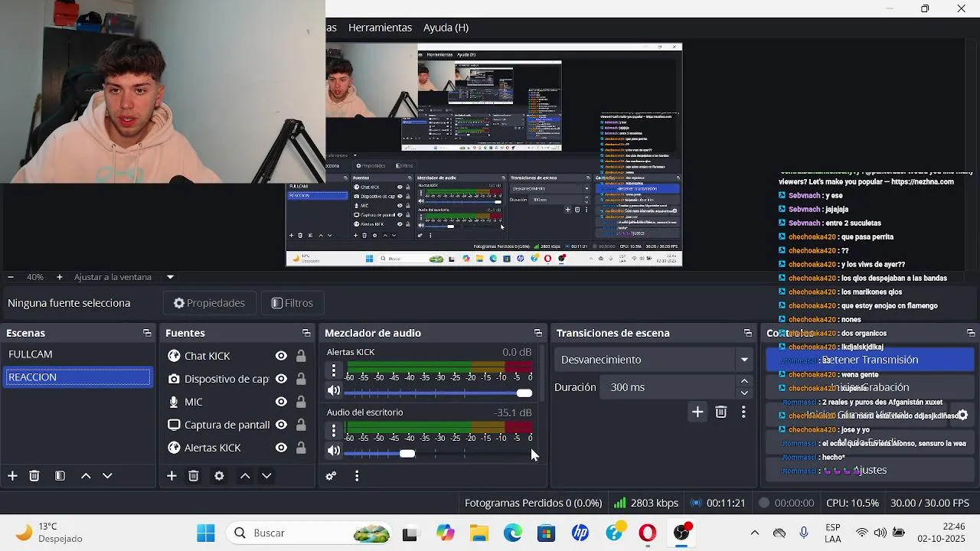Click the Ajustes button
Viewport: 980px width, 551px height.
coord(870,470)
